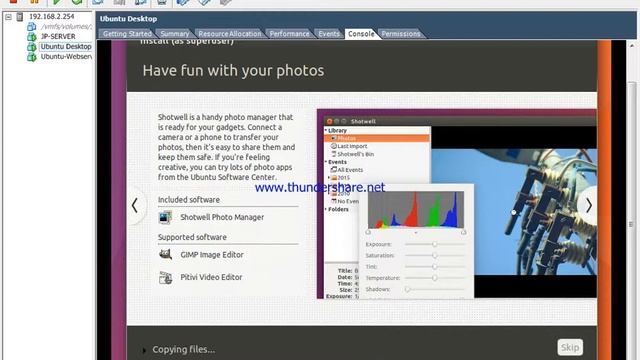The height and width of the screenshot is (360, 640).
Task: Click the Pitivi Video Editor label
Action: click(x=211, y=277)
